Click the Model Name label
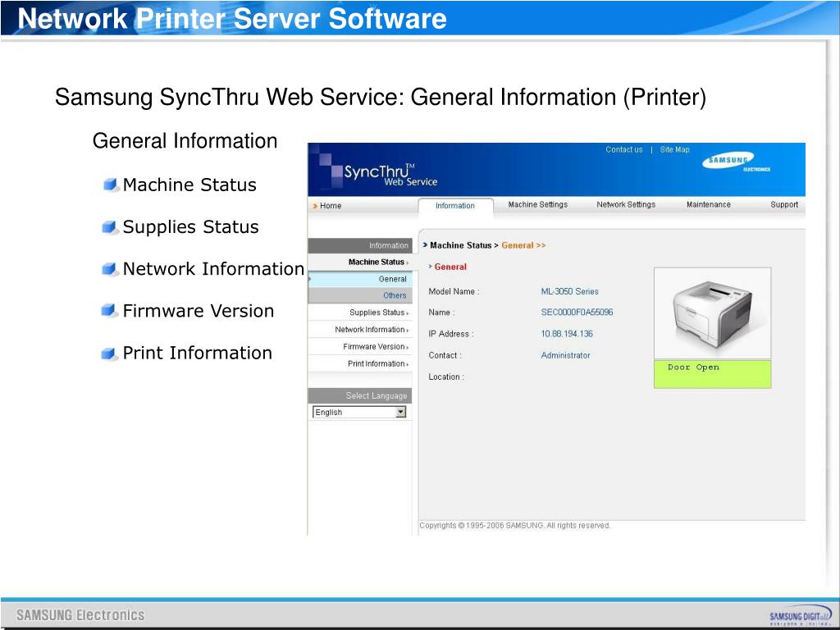This screenshot has height=630, width=840. 454,291
